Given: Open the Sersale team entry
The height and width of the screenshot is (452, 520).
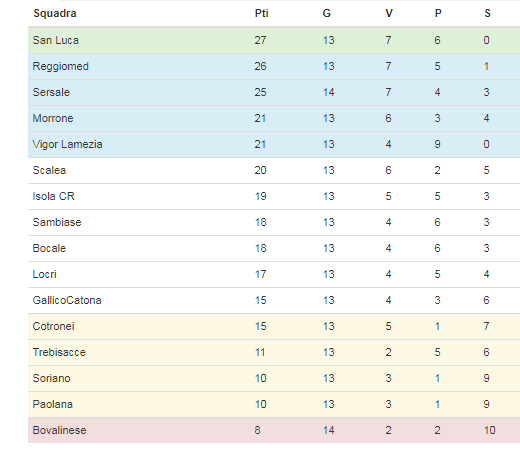Looking at the screenshot, I should point(51,92).
